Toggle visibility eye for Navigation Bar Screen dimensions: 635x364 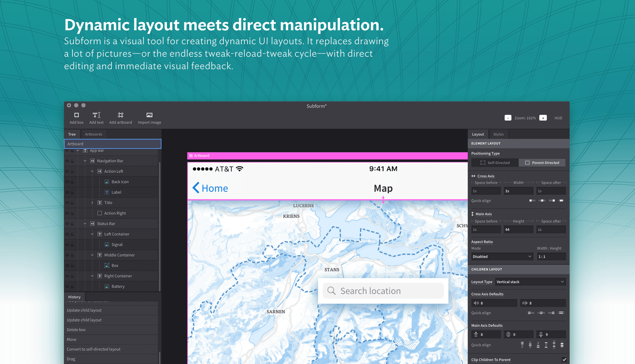[x=67, y=161]
